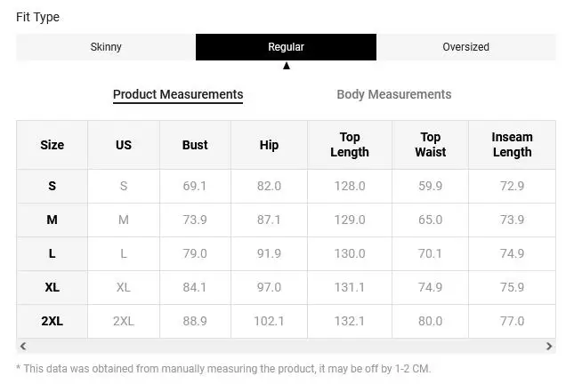Click the Top Length column header
566x392 pixels.
pyautogui.click(x=349, y=145)
